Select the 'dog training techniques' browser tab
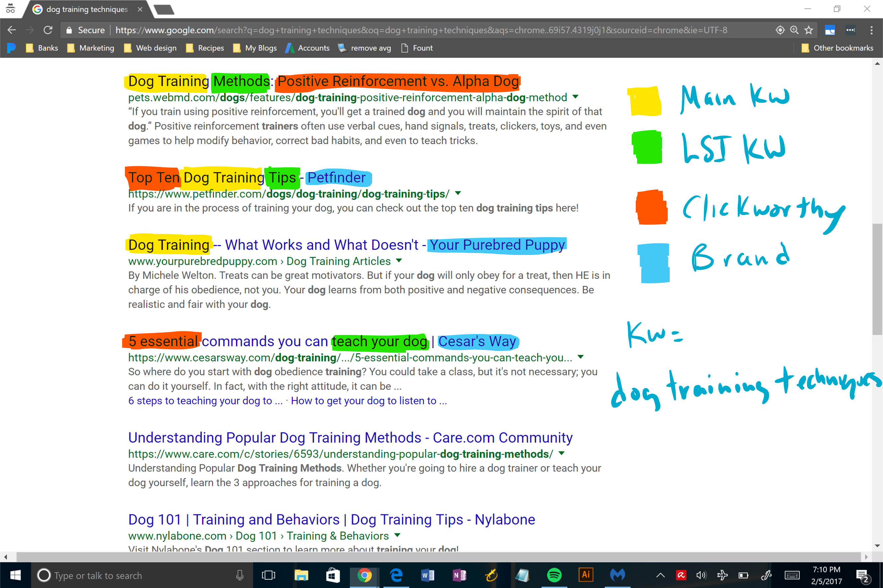The image size is (883, 588). (x=82, y=9)
